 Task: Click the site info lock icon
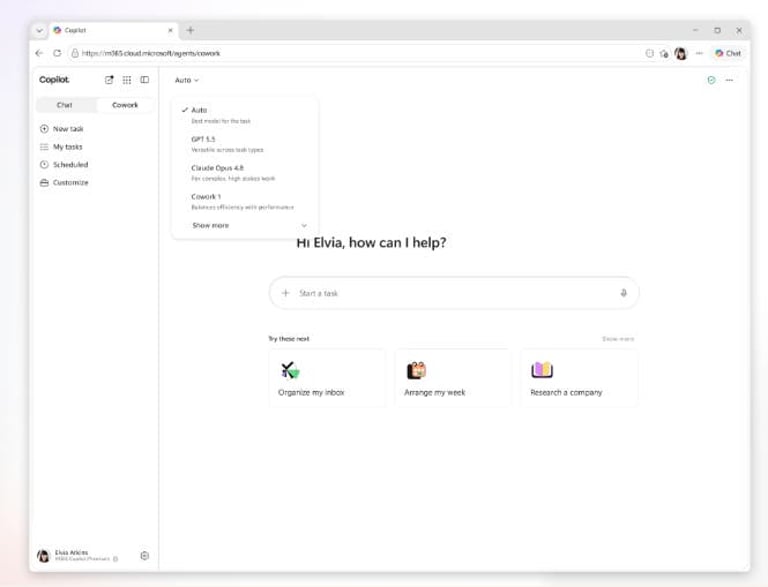coord(75,53)
